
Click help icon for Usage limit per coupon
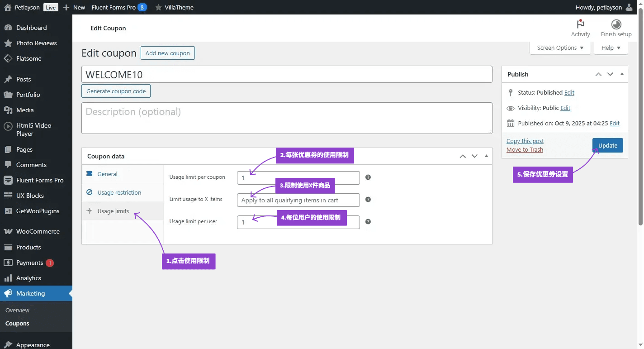368,177
